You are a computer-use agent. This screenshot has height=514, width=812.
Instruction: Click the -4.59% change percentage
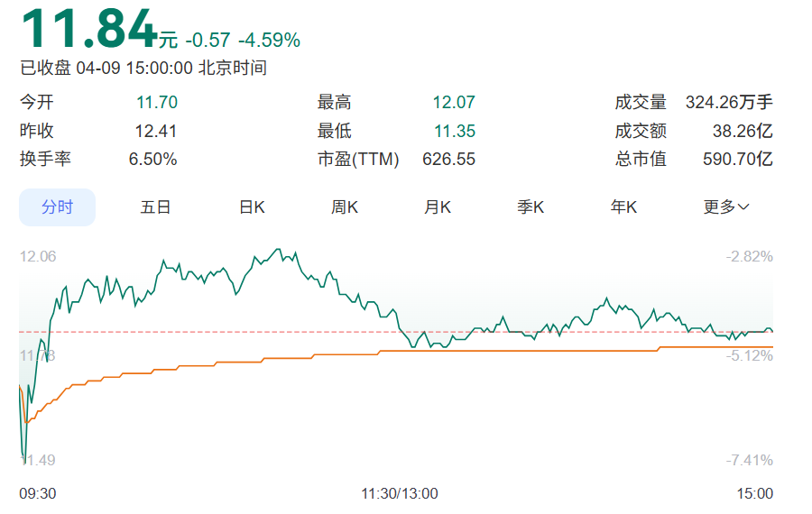(x=269, y=41)
